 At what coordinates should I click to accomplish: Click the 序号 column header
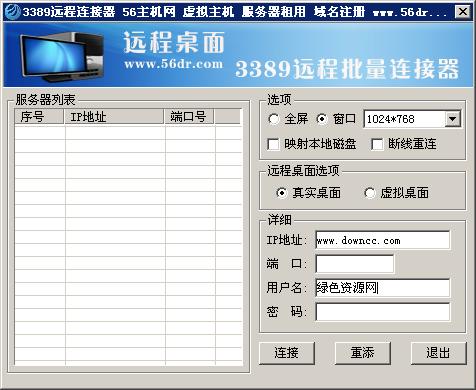39,117
